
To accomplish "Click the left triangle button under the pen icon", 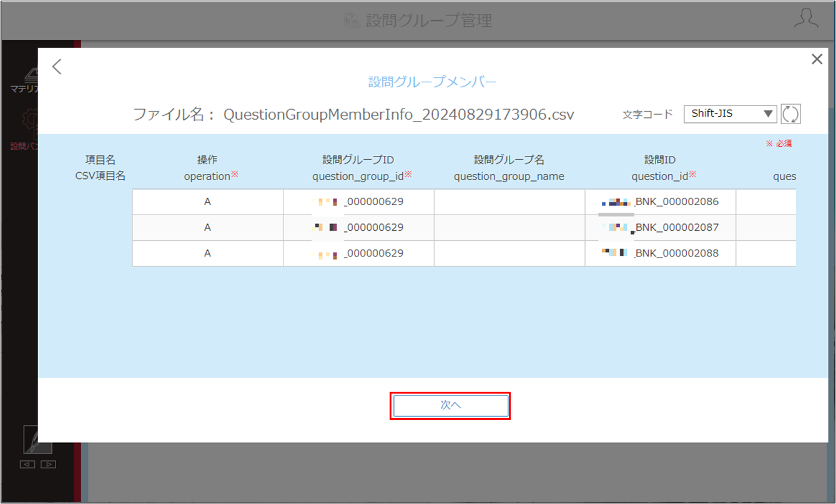I will tap(27, 465).
